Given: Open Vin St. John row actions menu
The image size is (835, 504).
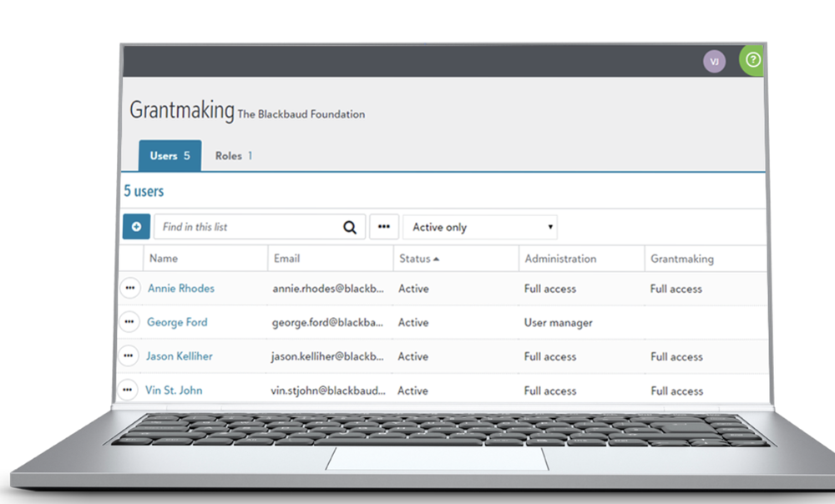Looking at the screenshot, I should (127, 391).
